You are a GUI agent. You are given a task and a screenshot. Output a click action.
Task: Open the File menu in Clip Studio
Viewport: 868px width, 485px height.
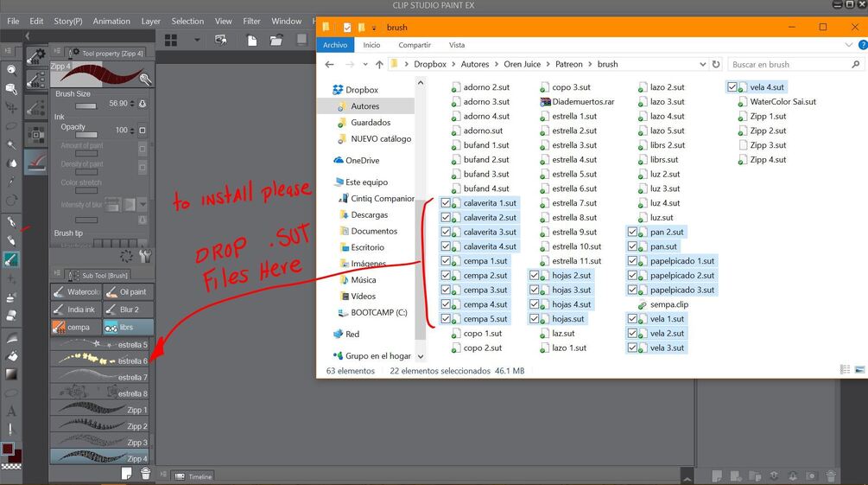[x=13, y=21]
